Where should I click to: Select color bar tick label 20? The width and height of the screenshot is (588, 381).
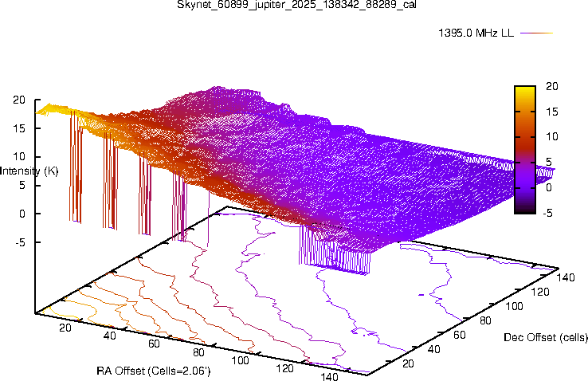(x=552, y=86)
